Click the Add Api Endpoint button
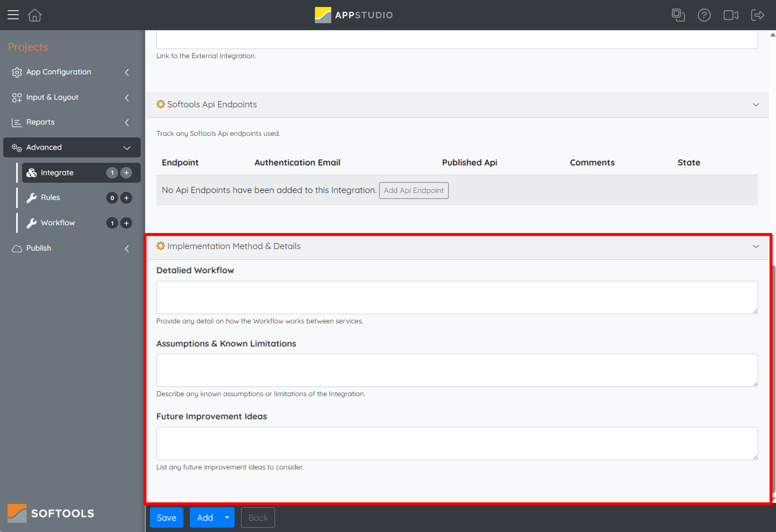Screen dimensions: 776x532 click(x=414, y=190)
